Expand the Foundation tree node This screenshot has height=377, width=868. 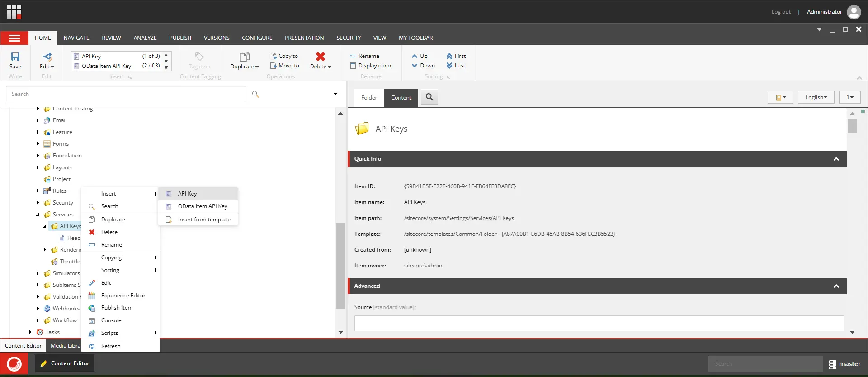point(38,156)
